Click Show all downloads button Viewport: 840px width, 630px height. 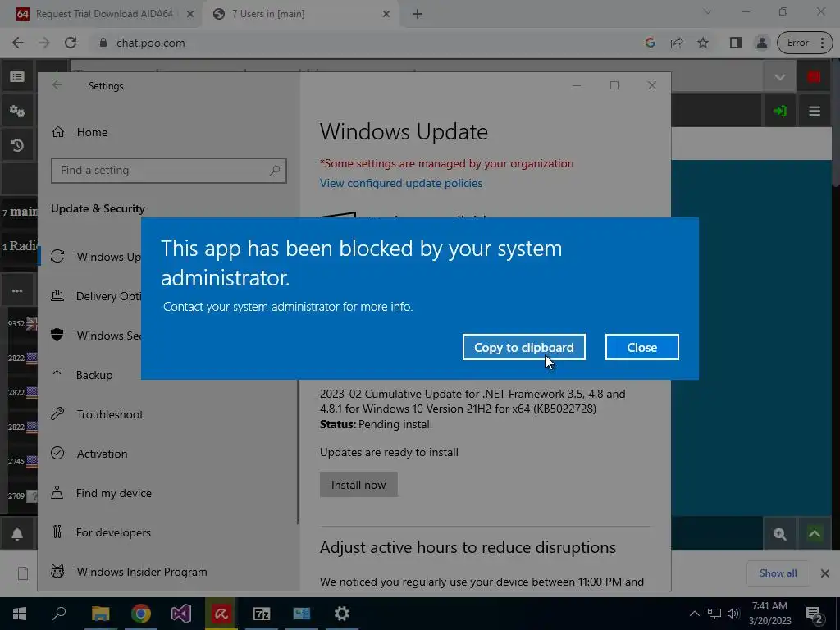(778, 573)
